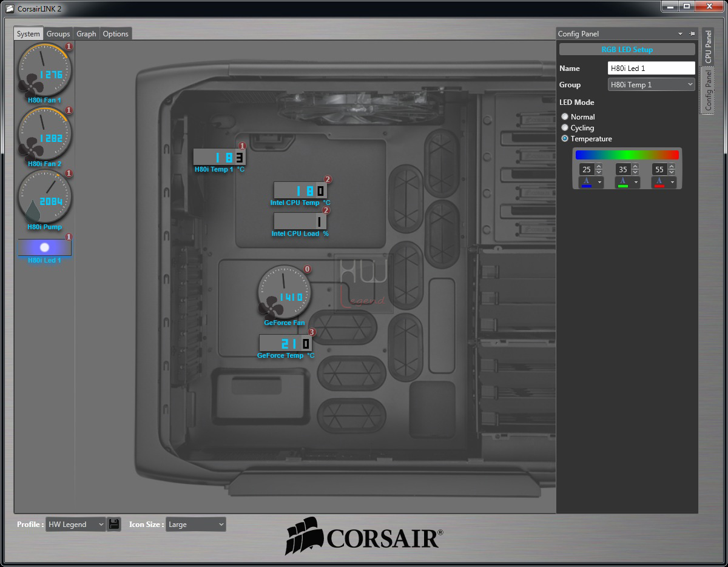
Task: Click the blue color swatch button
Action: click(x=587, y=183)
